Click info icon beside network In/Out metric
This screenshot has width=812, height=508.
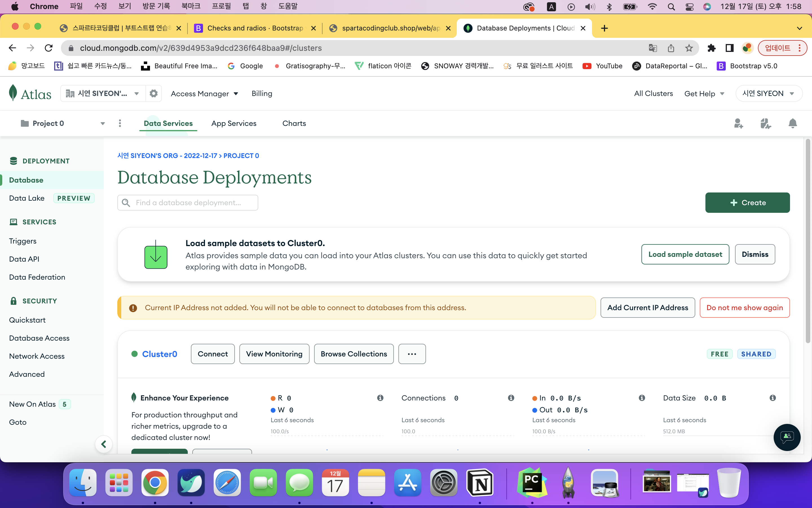642,398
